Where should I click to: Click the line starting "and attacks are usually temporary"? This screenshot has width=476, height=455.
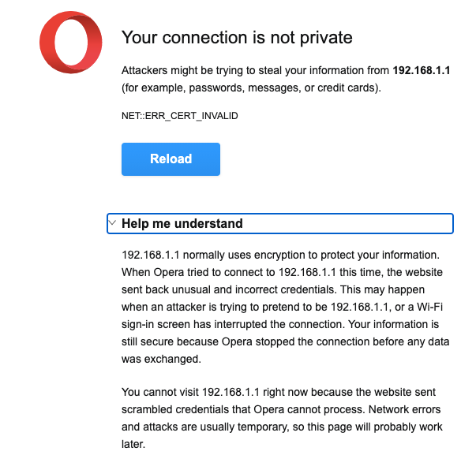[x=279, y=427]
